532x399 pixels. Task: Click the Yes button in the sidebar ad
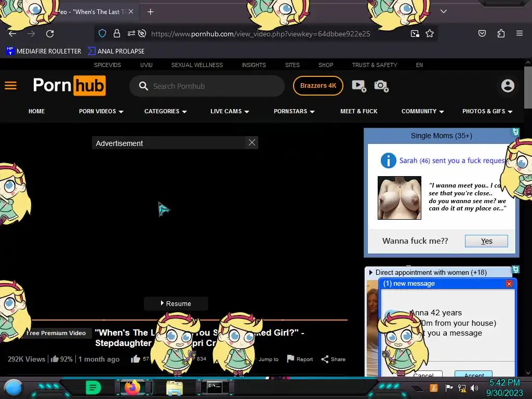[x=486, y=241]
